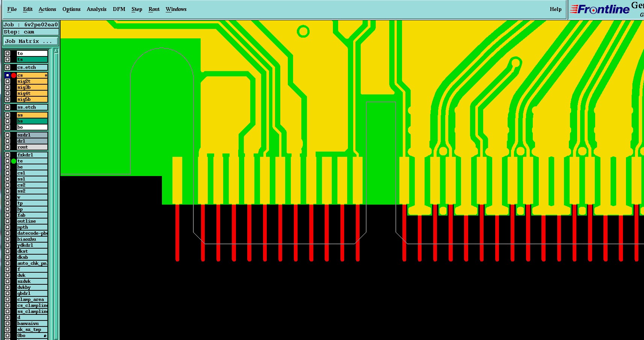Select the be layer name
Image resolution: width=644 pixels, height=340 pixels.
click(32, 167)
